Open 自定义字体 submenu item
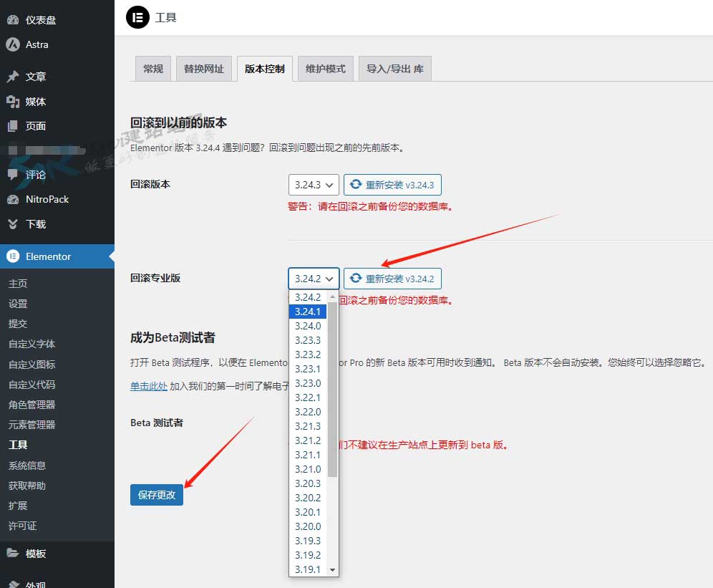 (31, 344)
